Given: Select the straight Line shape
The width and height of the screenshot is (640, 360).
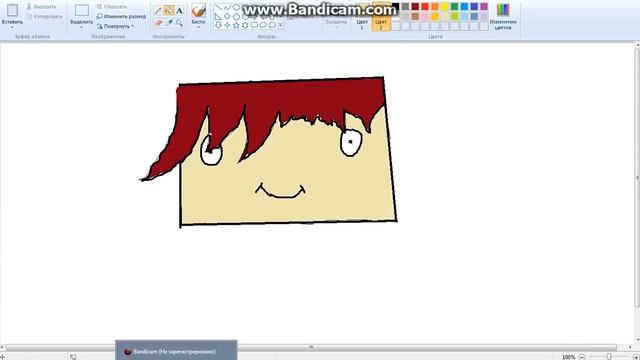Looking at the screenshot, I should coord(218,7).
